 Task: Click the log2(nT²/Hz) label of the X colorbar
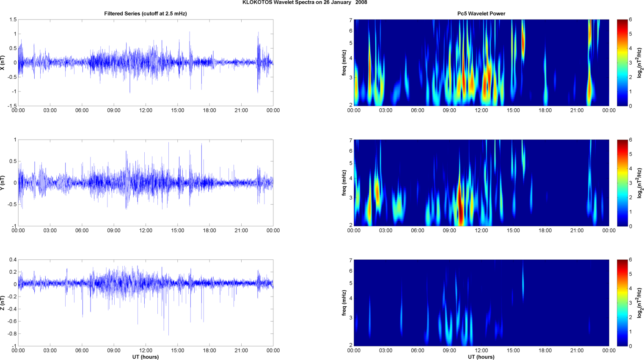coord(641,63)
